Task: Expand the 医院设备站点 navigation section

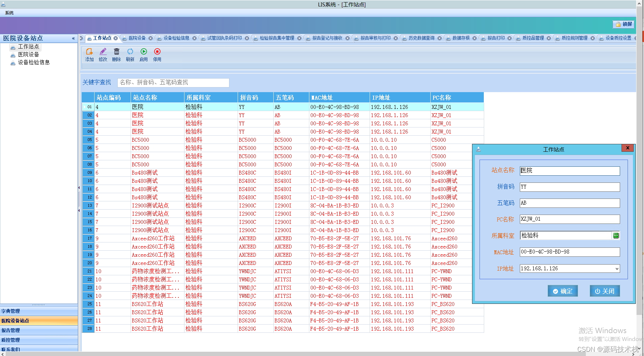Action: (x=39, y=321)
